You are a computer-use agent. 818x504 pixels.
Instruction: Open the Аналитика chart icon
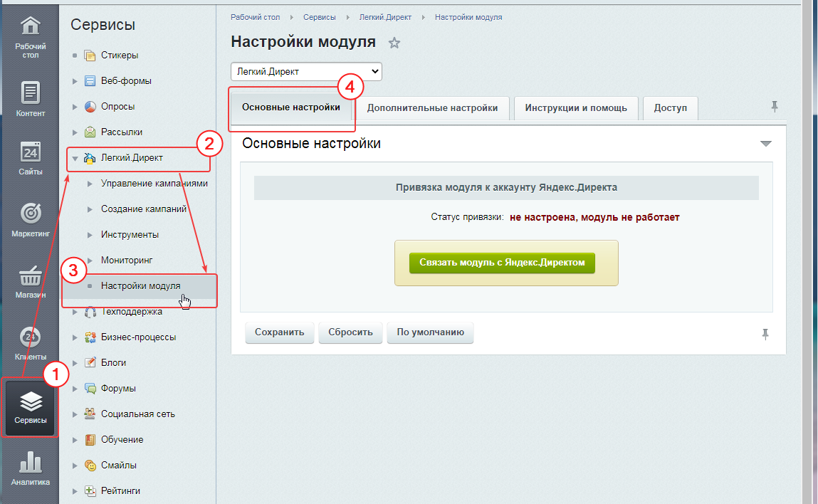pyautogui.click(x=31, y=462)
